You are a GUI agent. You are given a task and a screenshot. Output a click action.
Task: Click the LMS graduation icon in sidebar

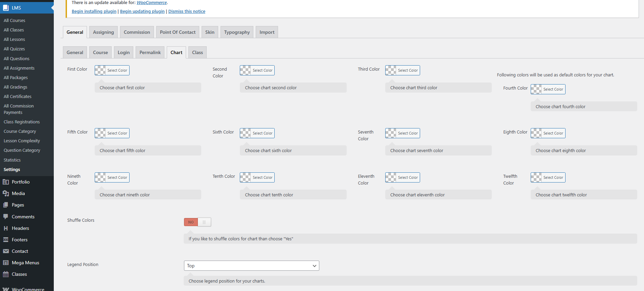click(x=6, y=8)
